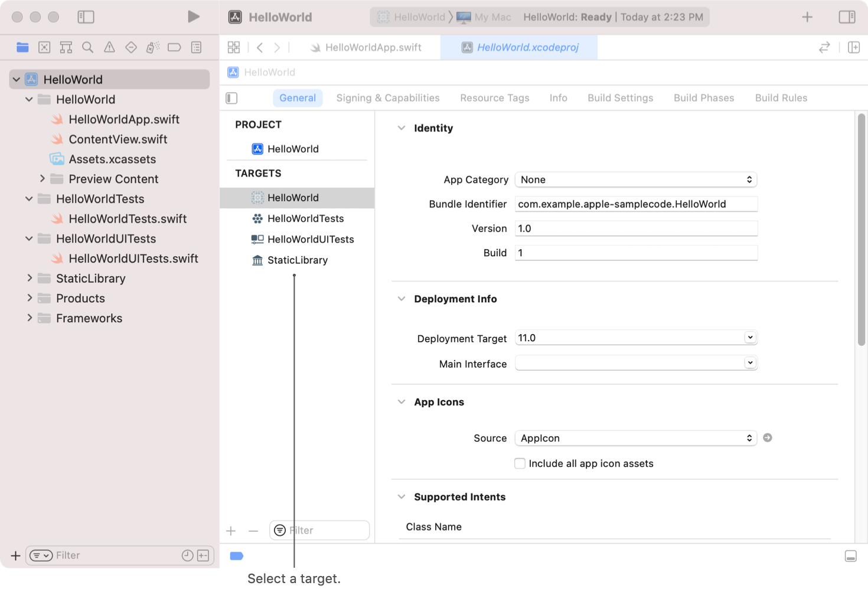The width and height of the screenshot is (868, 589).
Task: Collapse the App Icons section
Action: point(402,402)
